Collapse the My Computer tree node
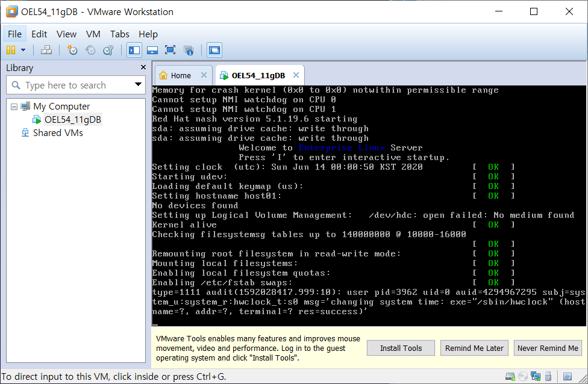The image size is (588, 384). click(x=14, y=107)
